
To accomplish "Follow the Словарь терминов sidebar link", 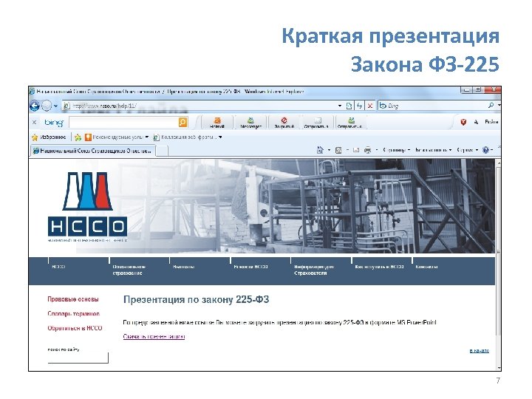I will point(74,313).
